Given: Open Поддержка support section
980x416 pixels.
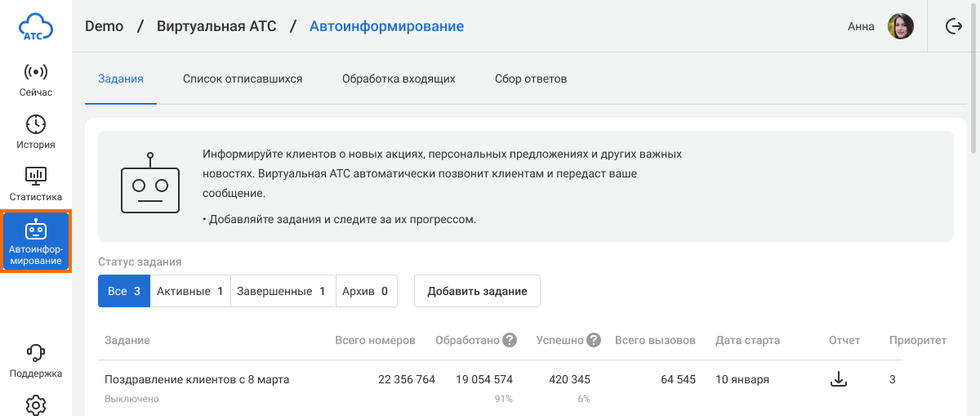Looking at the screenshot, I should tap(36, 361).
